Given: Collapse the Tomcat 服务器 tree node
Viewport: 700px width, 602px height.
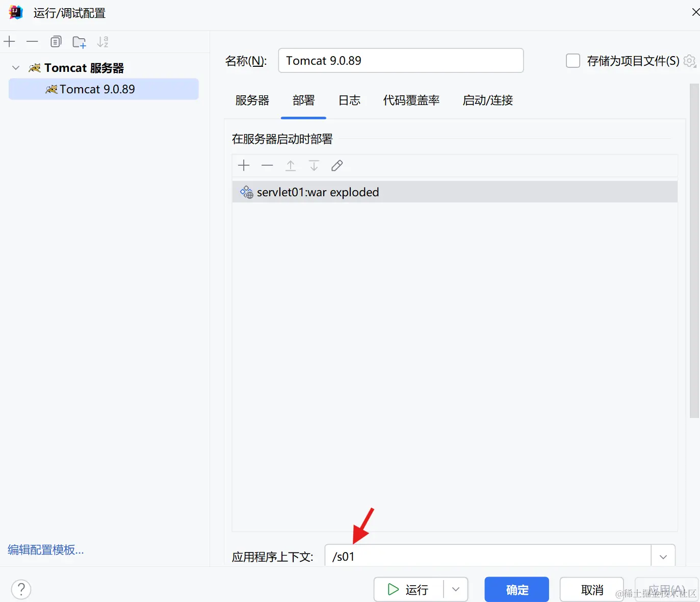Looking at the screenshot, I should 15,67.
